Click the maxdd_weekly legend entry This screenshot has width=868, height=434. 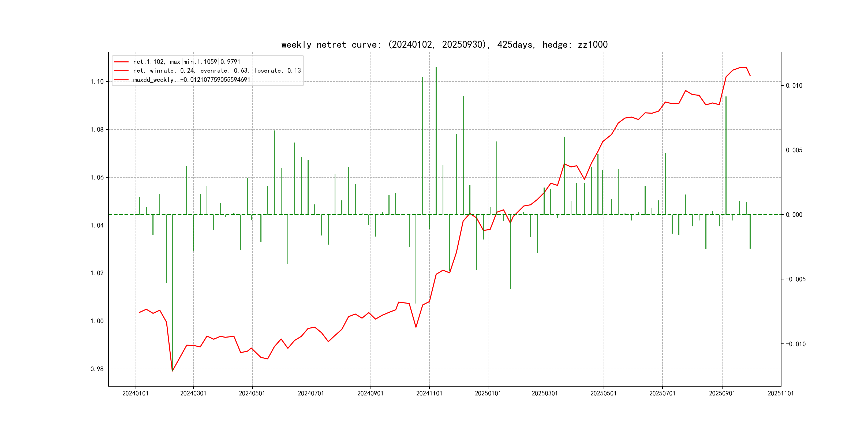click(191, 80)
